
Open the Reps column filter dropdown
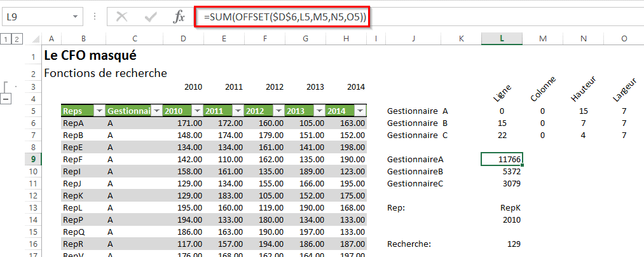[x=99, y=111]
